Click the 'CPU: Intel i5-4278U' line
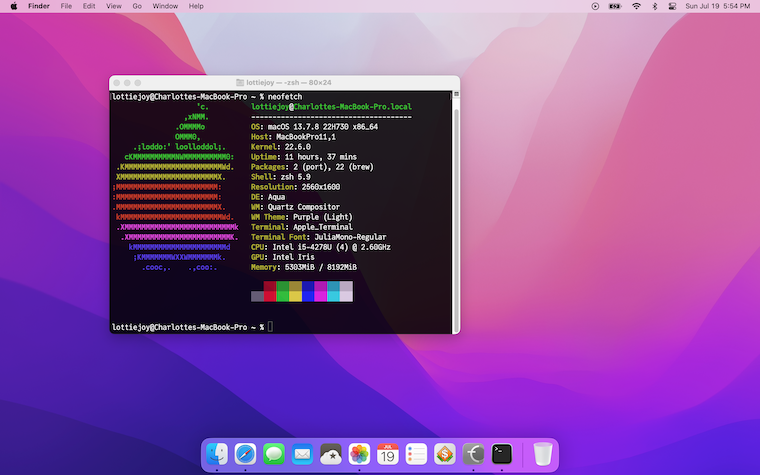 point(321,247)
